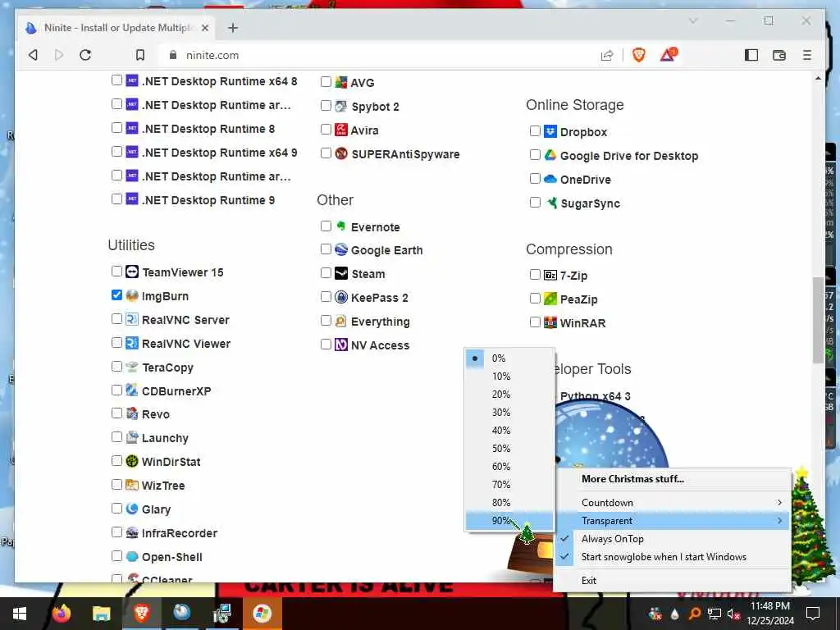Screen dimensions: 840x630
Task: Open the Brave hamburger menu
Action: coord(807,55)
